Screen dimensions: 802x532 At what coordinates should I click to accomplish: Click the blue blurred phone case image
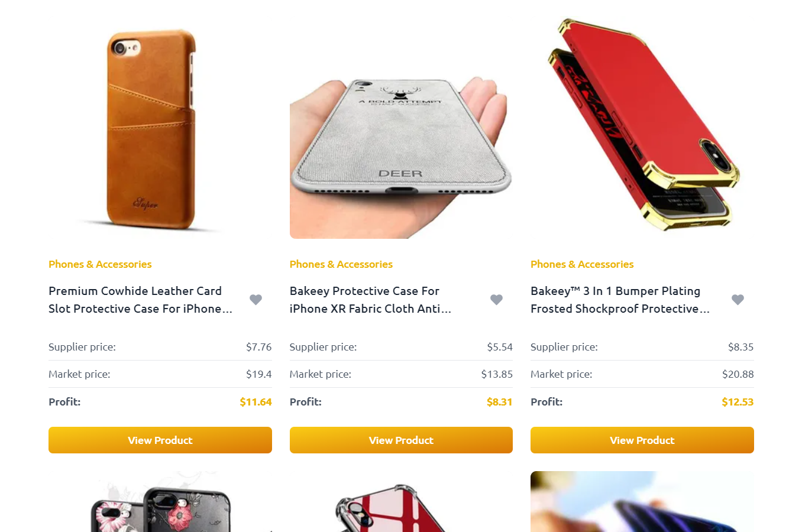click(x=642, y=502)
